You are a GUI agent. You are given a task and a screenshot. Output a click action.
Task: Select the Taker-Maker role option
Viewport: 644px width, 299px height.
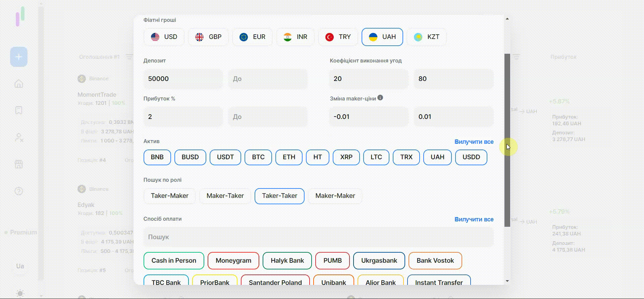coord(169,196)
